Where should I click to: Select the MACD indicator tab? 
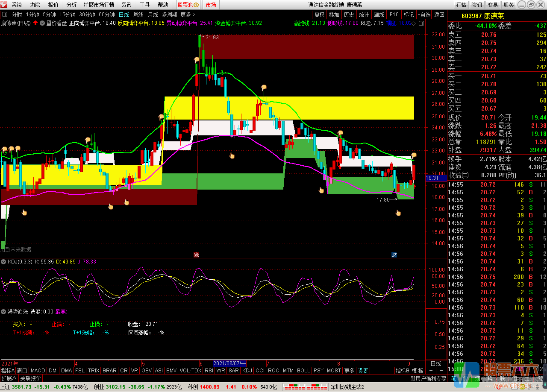(38, 371)
